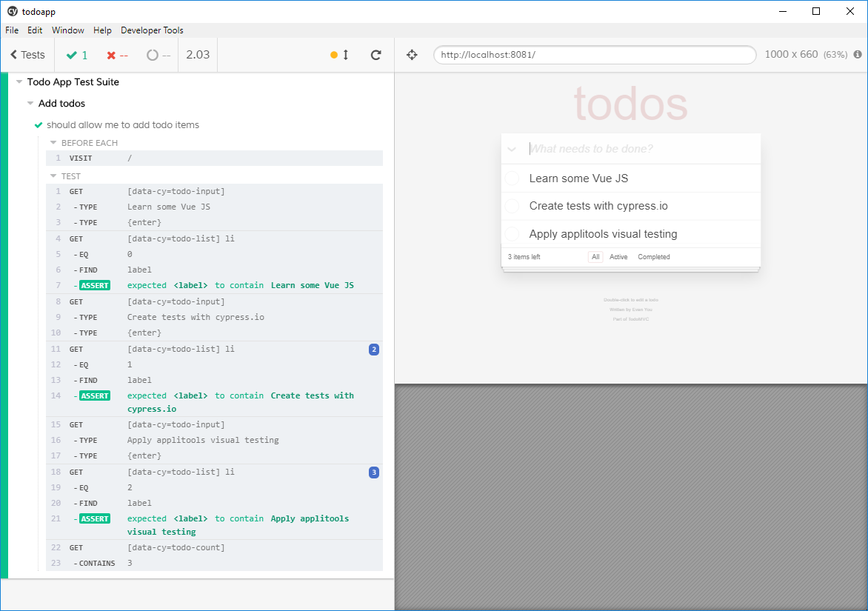Show Completed todos filter

point(653,257)
